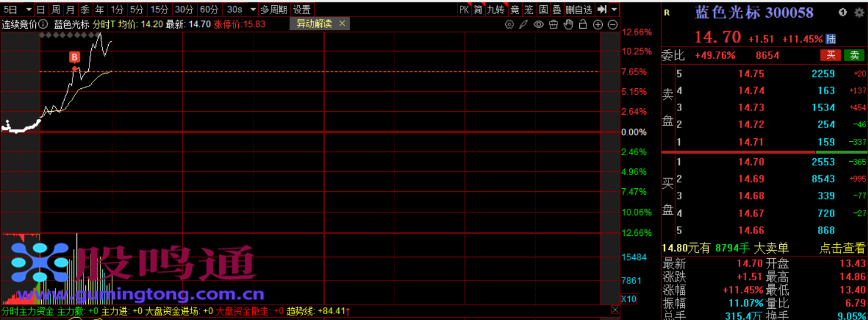Expand the toolbar overflow dropdown arrow
Viewport: 868px width, 320px height.
tap(614, 9)
